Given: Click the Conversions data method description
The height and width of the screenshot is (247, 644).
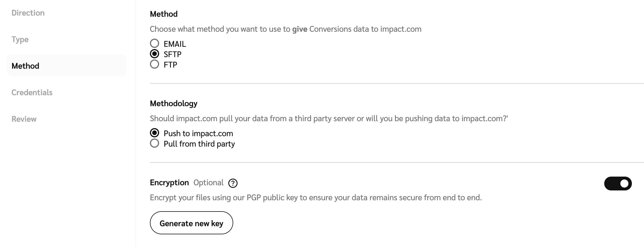Looking at the screenshot, I should (x=285, y=29).
